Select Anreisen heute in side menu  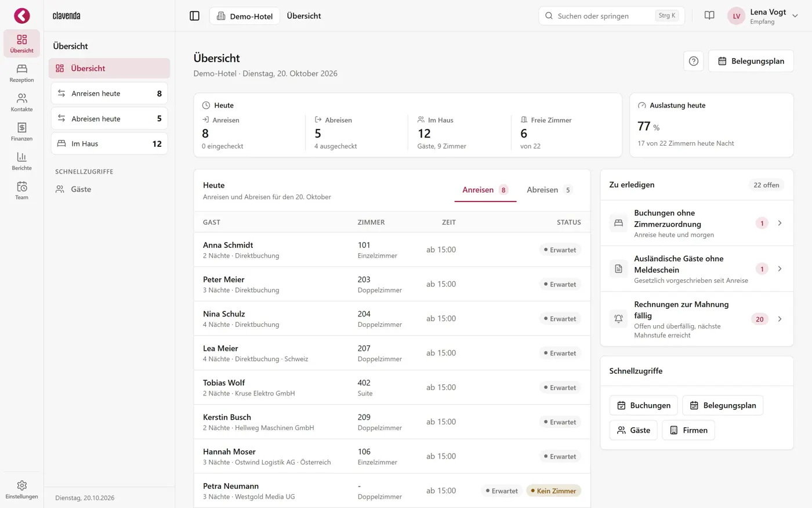110,93
